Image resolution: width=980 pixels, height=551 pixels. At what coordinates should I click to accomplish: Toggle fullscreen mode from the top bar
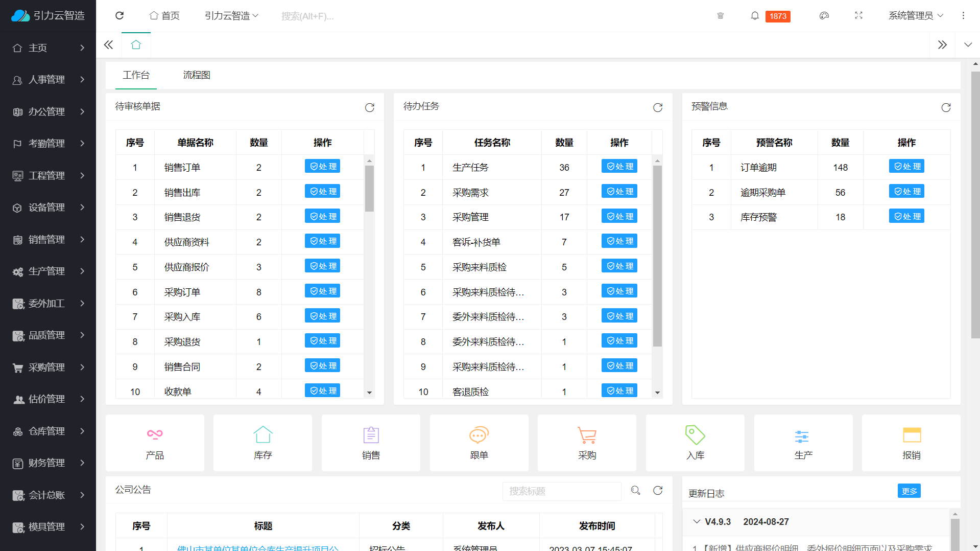pyautogui.click(x=858, y=16)
